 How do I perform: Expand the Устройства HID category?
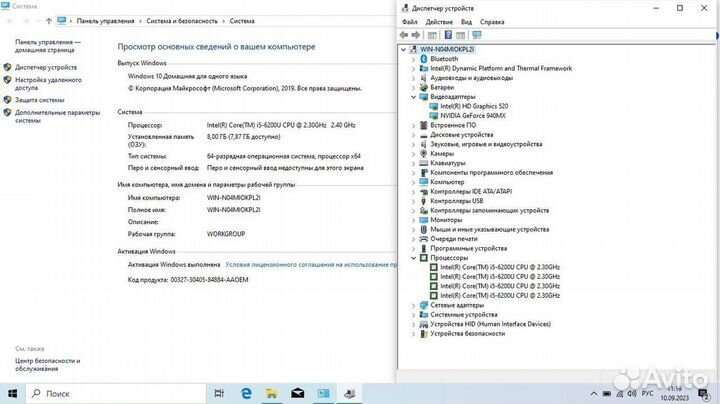413,324
